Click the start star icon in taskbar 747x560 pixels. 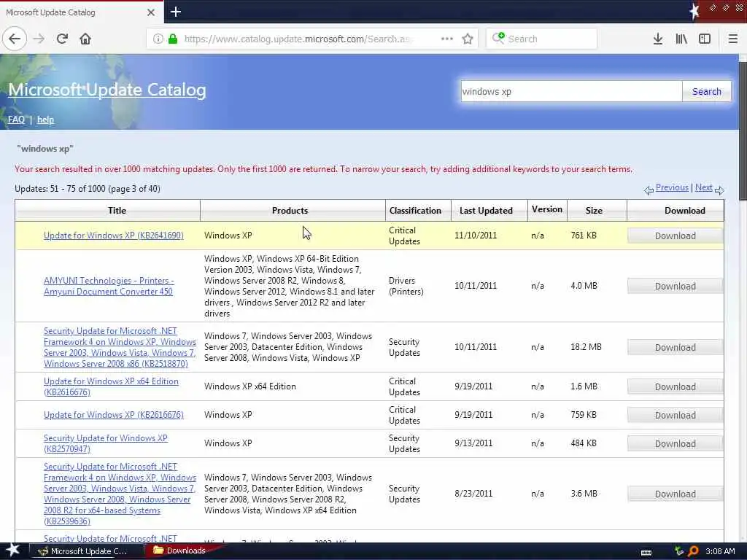12,551
